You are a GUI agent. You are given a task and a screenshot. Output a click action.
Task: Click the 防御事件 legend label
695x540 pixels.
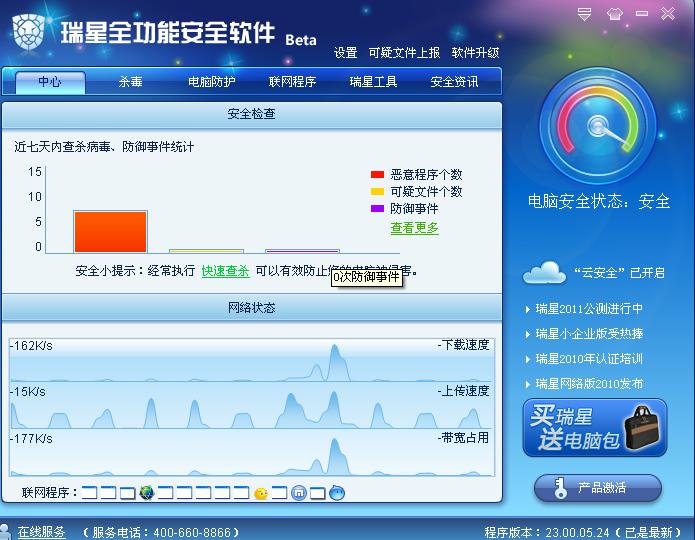tap(414, 208)
